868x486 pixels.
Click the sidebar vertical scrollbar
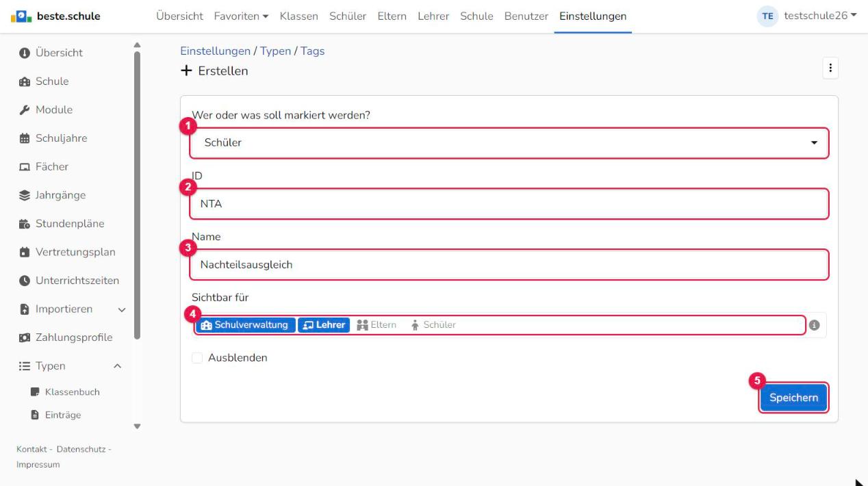point(137,195)
